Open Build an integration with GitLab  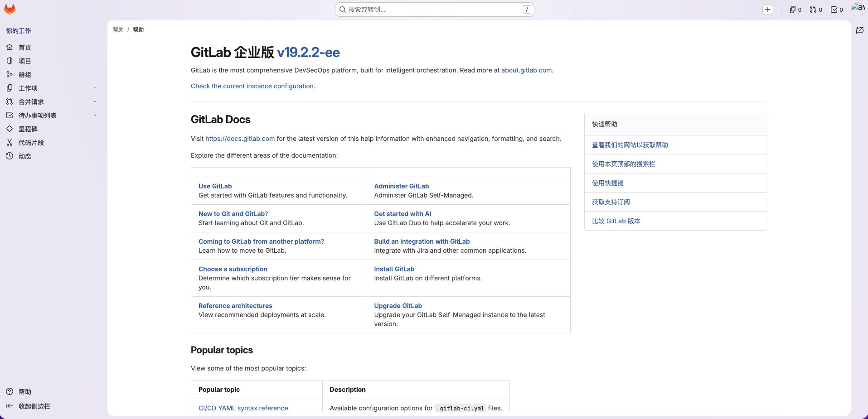click(422, 241)
